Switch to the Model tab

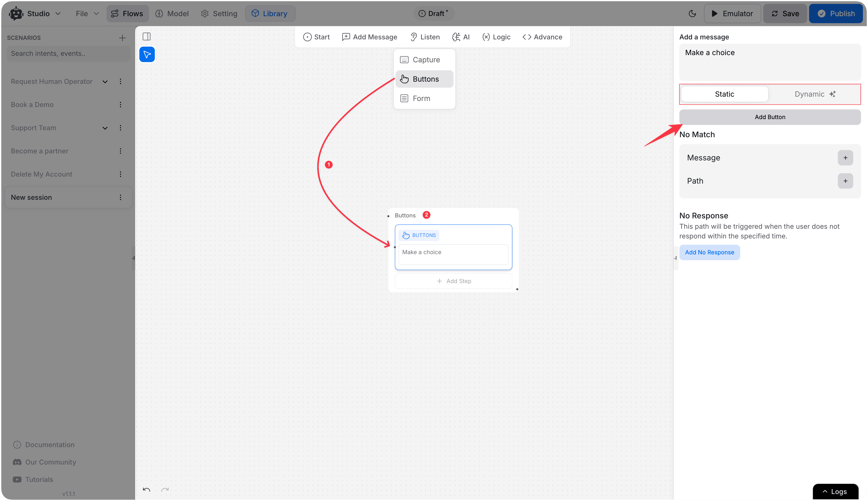tap(172, 14)
